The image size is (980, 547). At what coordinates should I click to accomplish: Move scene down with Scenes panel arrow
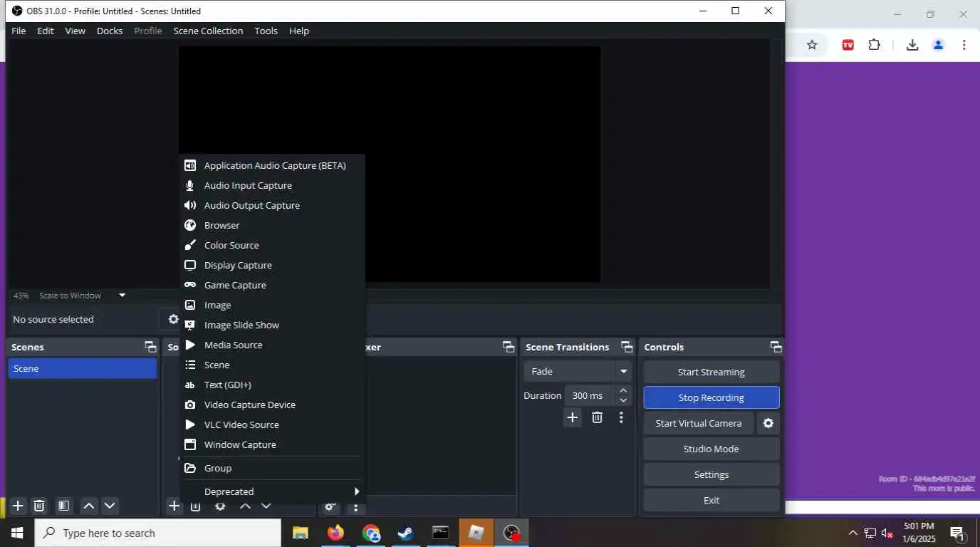[x=110, y=506]
